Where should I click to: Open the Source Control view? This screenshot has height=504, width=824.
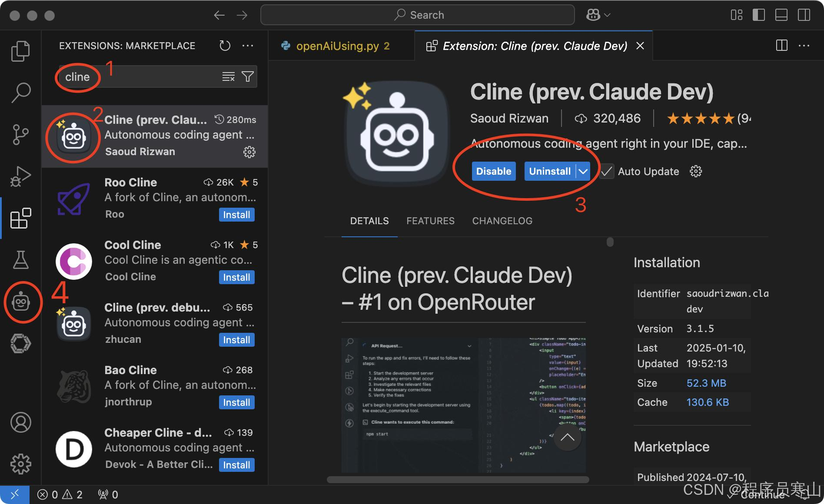(x=20, y=135)
